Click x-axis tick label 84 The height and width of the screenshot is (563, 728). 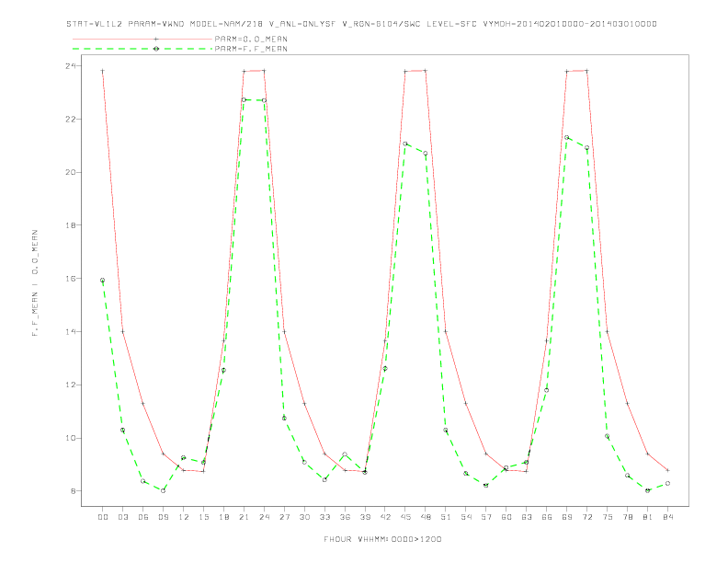coord(667,517)
